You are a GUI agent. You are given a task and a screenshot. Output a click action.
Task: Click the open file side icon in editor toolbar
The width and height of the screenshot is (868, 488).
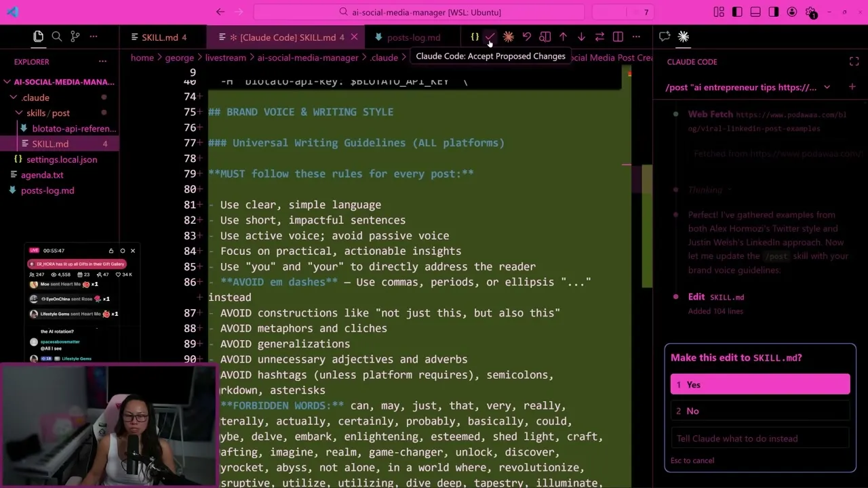point(545,37)
